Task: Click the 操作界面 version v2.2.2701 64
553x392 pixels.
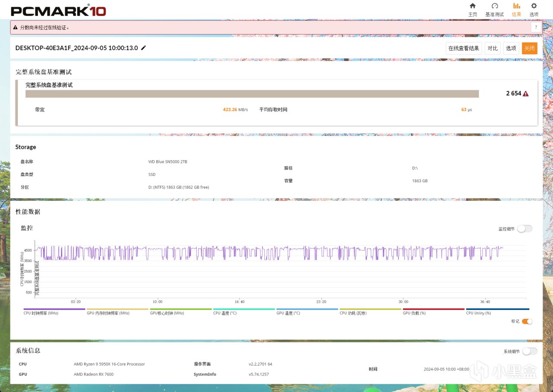Action: coord(261,364)
